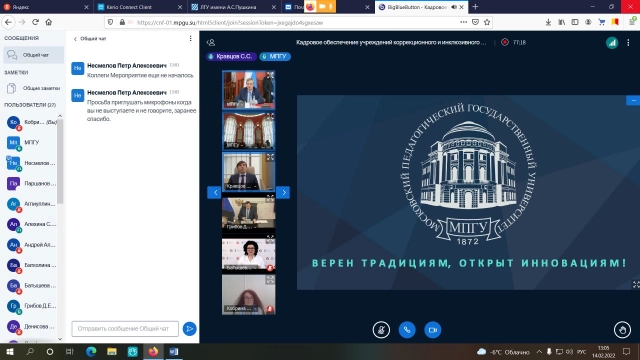Screen dimensions: 640x360
Task: Make presentation fullscreen
Action: 636,284
